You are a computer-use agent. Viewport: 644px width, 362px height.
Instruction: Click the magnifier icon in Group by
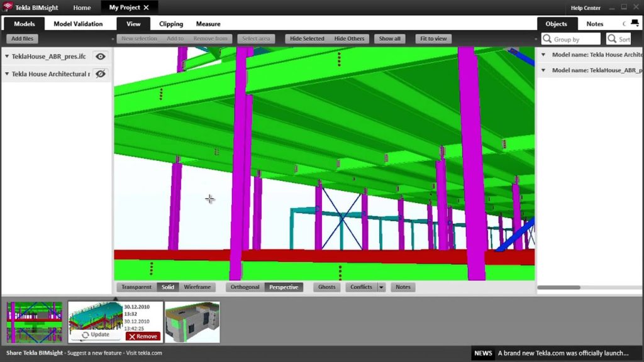point(547,39)
